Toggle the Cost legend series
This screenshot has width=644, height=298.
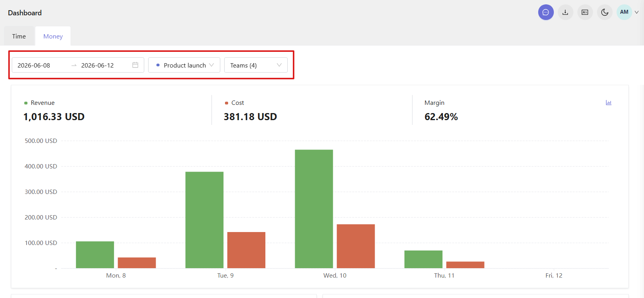click(x=234, y=103)
